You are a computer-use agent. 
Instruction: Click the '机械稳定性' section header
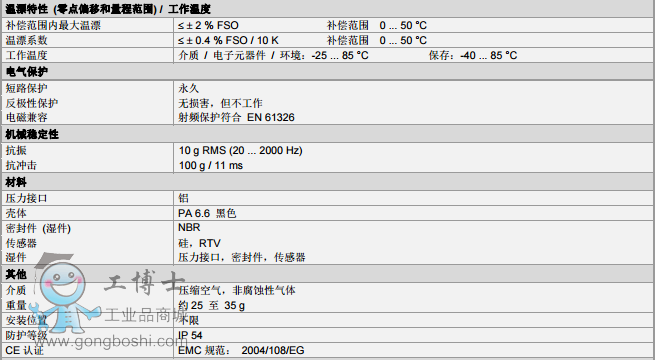tap(32, 134)
